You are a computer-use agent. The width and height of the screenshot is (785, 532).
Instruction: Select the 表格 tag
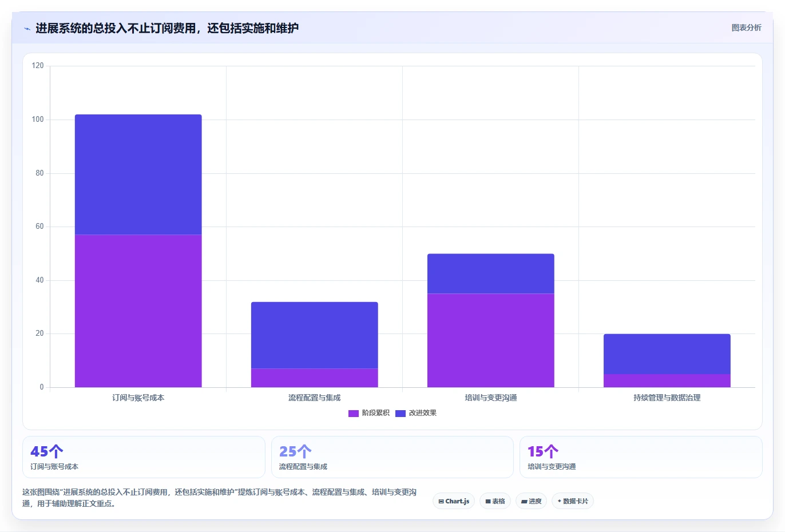point(495,501)
